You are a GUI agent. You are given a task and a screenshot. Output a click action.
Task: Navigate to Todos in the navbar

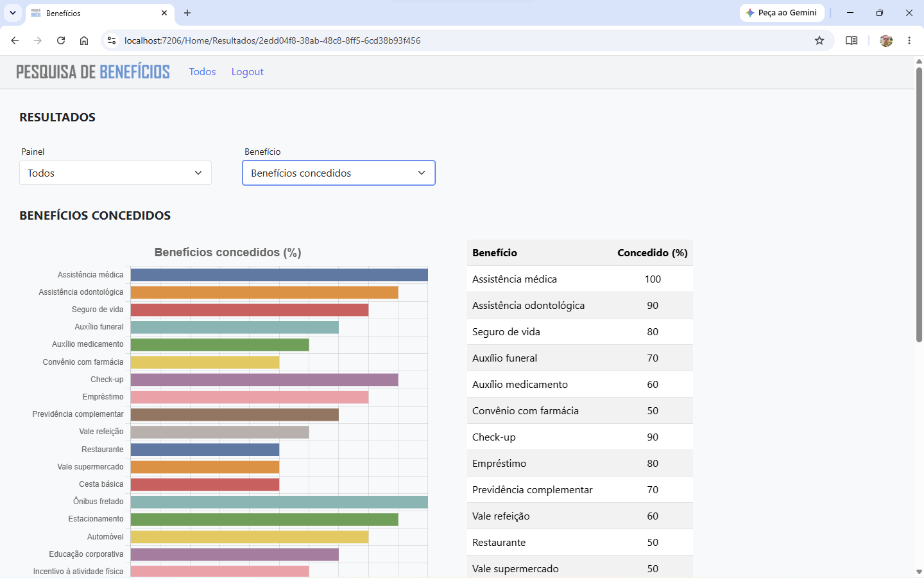coord(202,72)
